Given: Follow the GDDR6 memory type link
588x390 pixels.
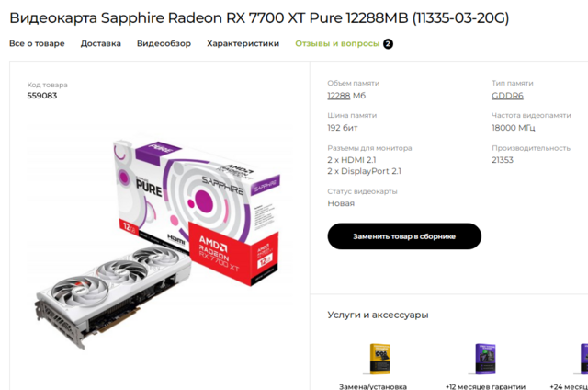Looking at the screenshot, I should (x=507, y=96).
